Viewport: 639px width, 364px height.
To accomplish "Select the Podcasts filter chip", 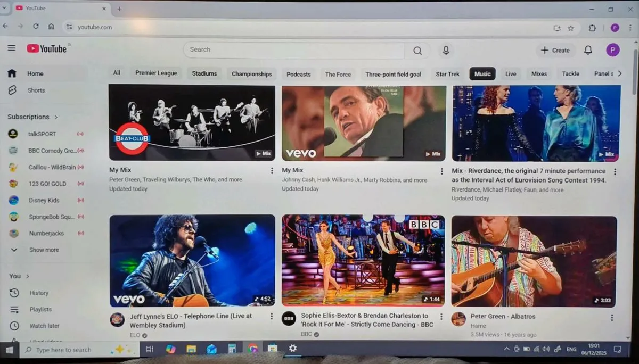I will coord(298,75).
